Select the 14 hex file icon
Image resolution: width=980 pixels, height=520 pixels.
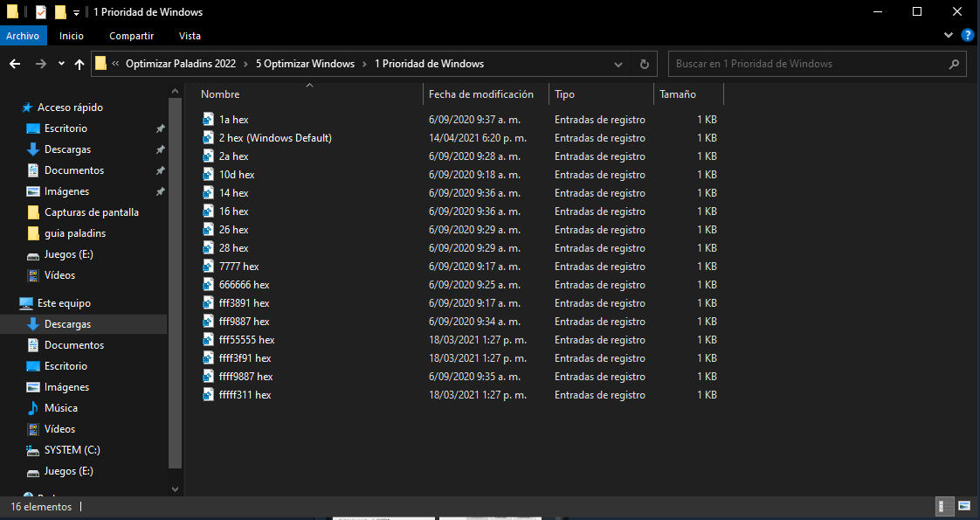pos(208,192)
